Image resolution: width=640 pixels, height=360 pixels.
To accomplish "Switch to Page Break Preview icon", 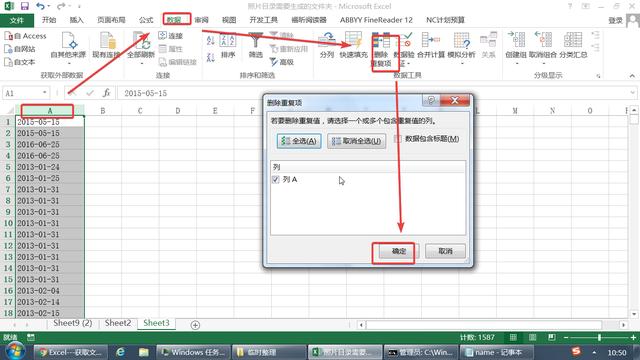I will [x=551, y=338].
